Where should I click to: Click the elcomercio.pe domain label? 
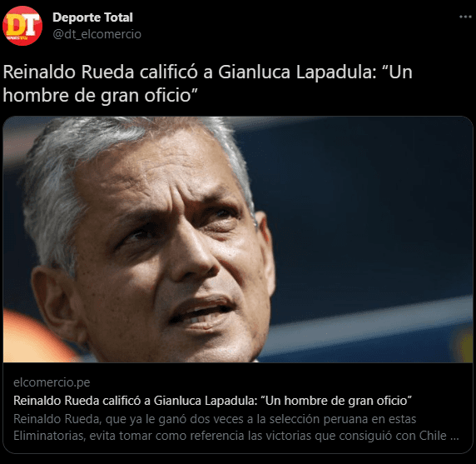point(52,382)
